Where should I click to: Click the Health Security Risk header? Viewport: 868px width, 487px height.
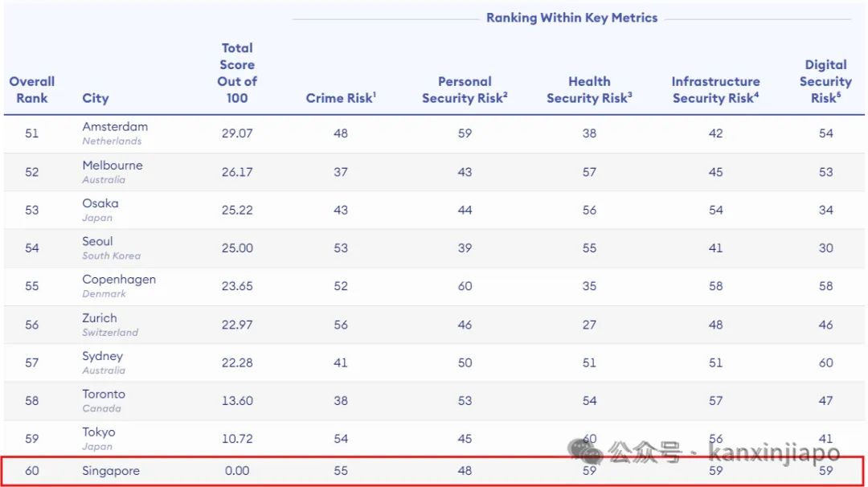589,90
